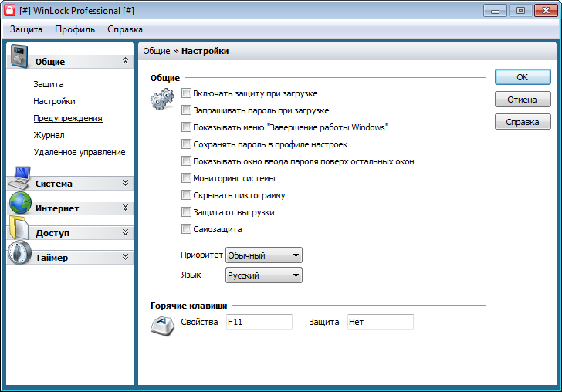Close the WinLock Professional window

pyautogui.click(x=546, y=11)
